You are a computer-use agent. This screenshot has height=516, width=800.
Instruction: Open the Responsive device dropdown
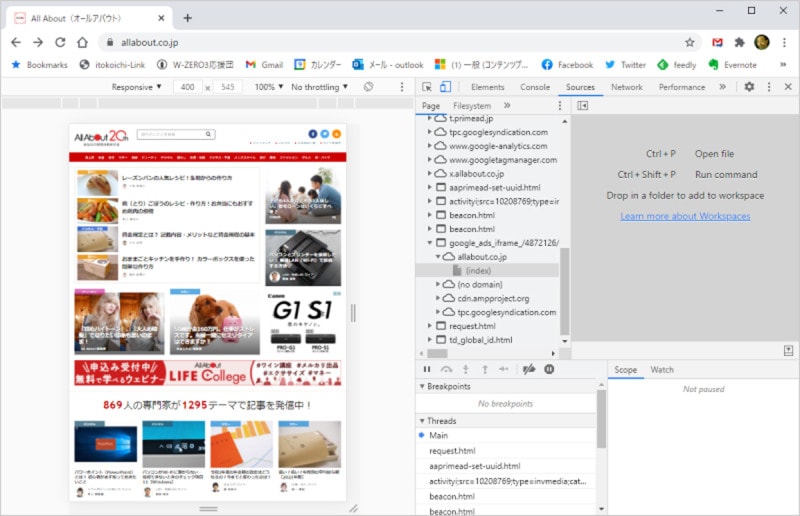pyautogui.click(x=136, y=87)
